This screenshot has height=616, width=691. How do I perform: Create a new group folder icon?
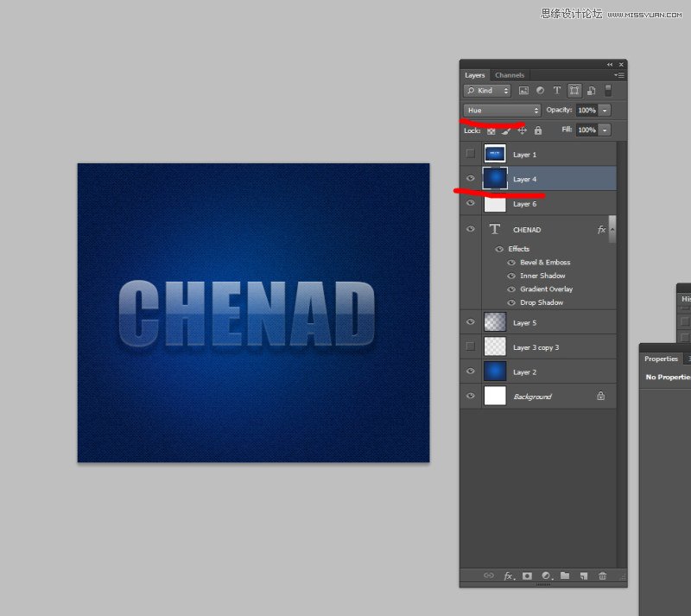565,575
